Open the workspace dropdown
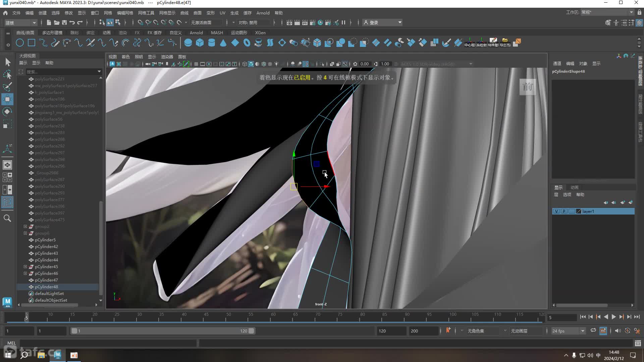This screenshot has height=362, width=644. tap(607, 12)
